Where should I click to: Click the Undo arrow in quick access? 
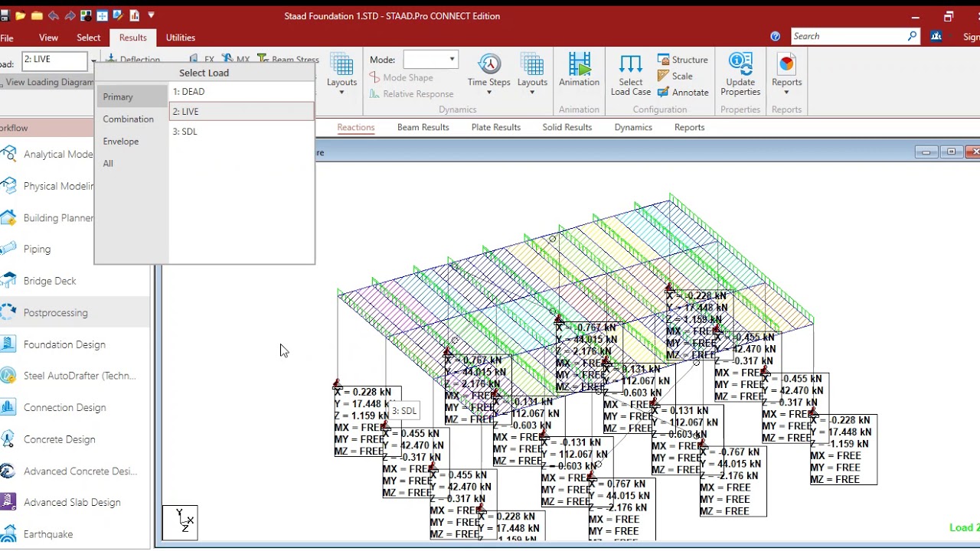tap(53, 15)
